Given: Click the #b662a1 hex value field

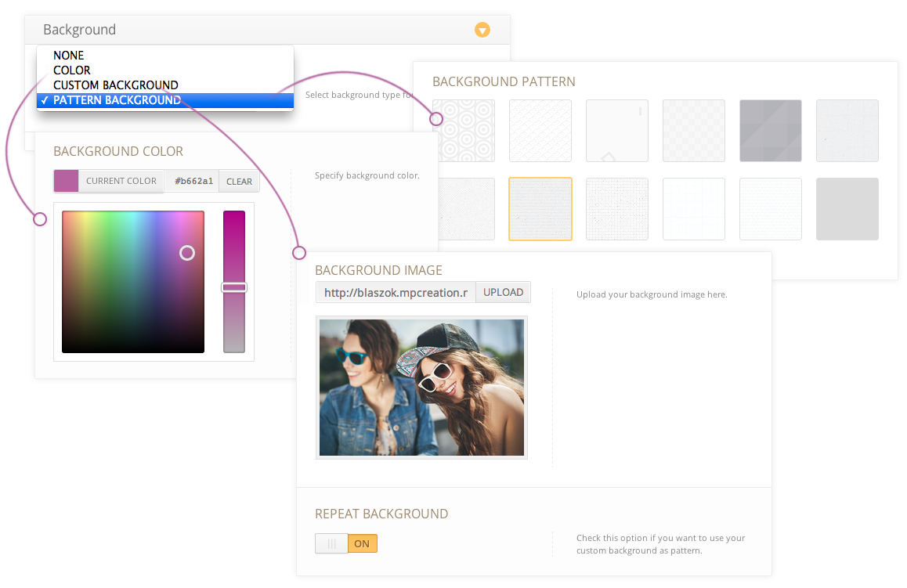Looking at the screenshot, I should (x=193, y=180).
